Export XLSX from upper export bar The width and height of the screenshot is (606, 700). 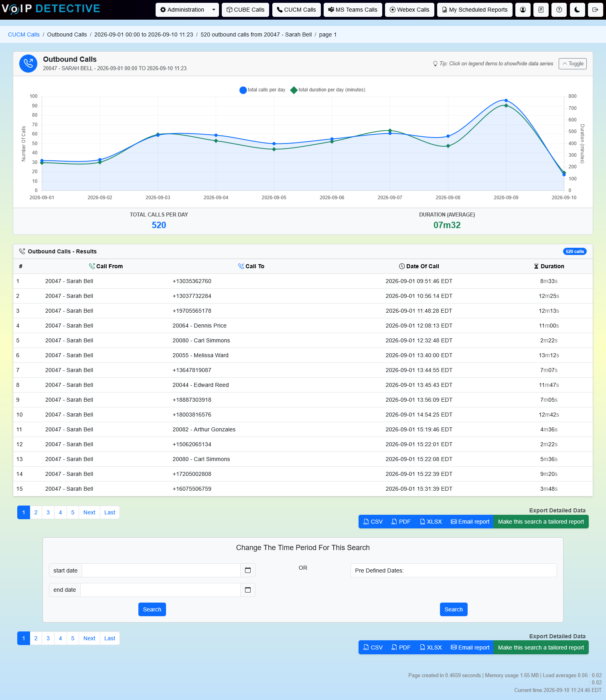click(431, 522)
